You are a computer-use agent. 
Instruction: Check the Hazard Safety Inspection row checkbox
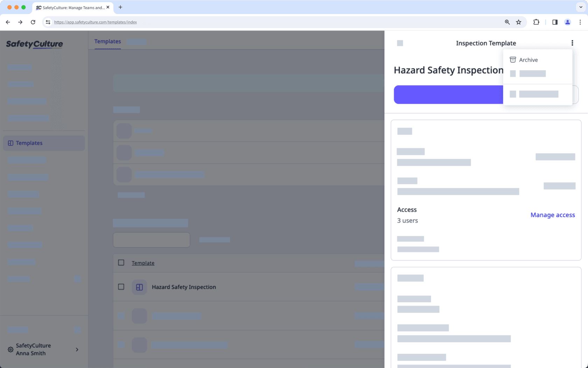[121, 287]
